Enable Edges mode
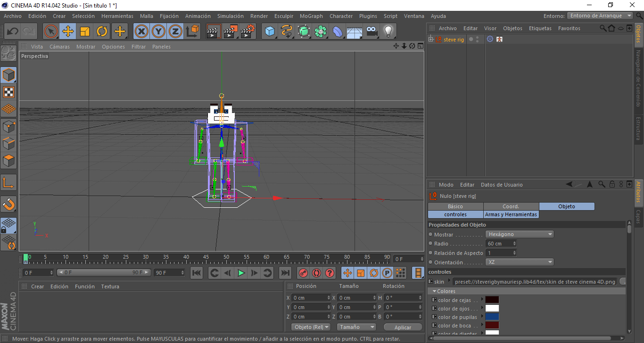 (x=9, y=143)
